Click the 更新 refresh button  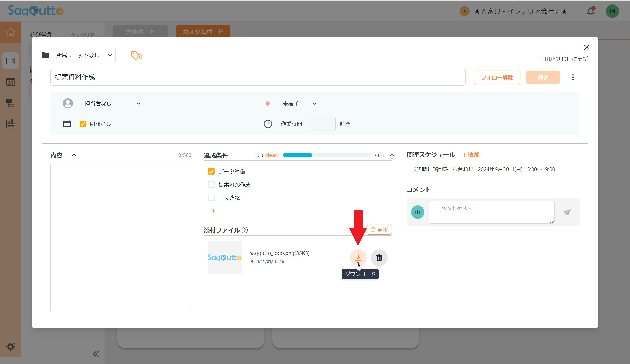coord(379,230)
